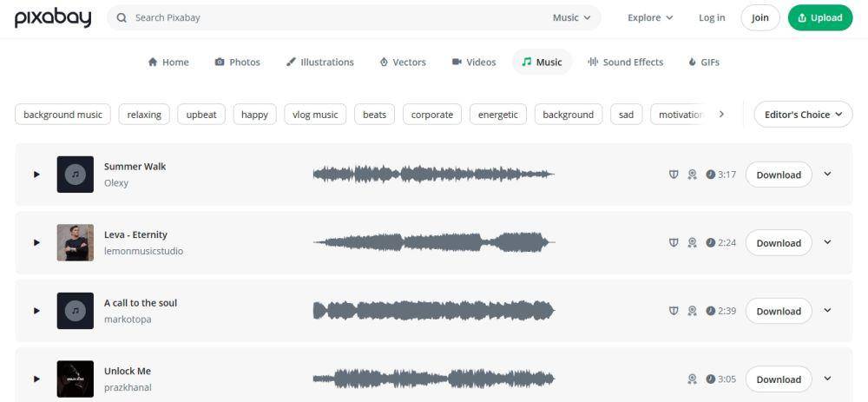
Task: Play the Unlock Me track
Action: pos(36,379)
